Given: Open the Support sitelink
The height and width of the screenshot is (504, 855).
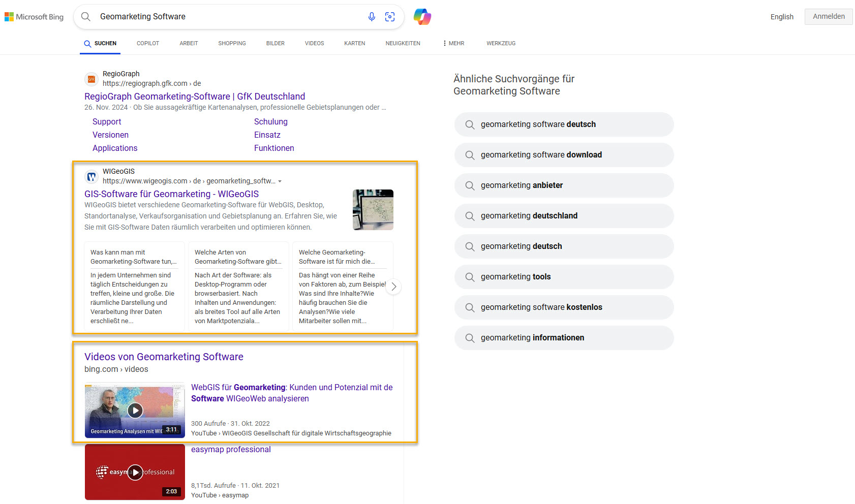Looking at the screenshot, I should pos(107,122).
